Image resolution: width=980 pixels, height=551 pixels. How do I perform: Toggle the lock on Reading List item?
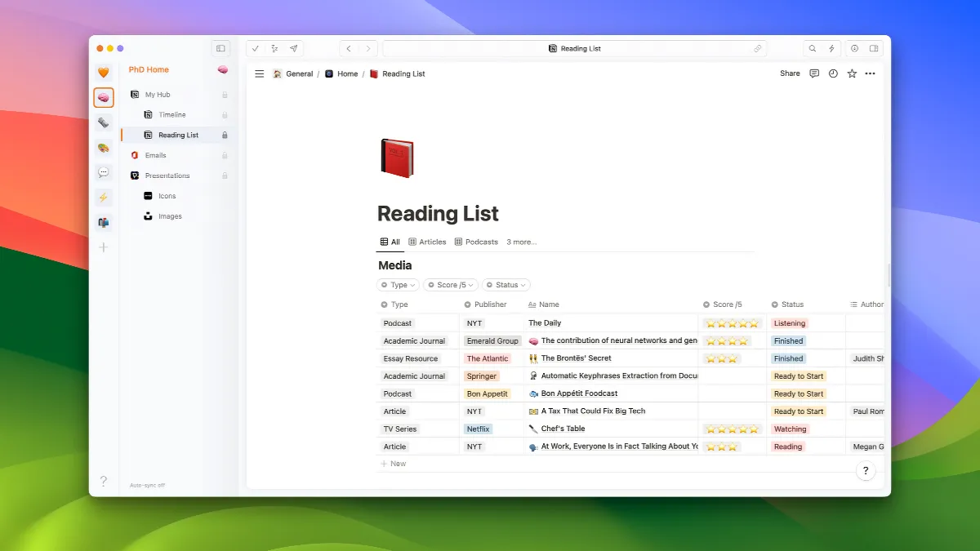pyautogui.click(x=225, y=136)
